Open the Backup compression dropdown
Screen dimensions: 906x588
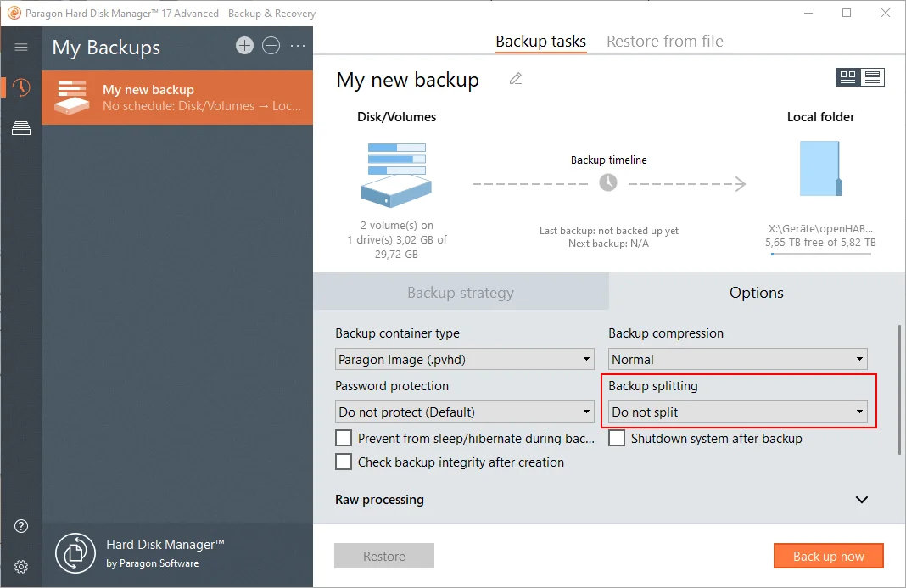[x=738, y=359]
